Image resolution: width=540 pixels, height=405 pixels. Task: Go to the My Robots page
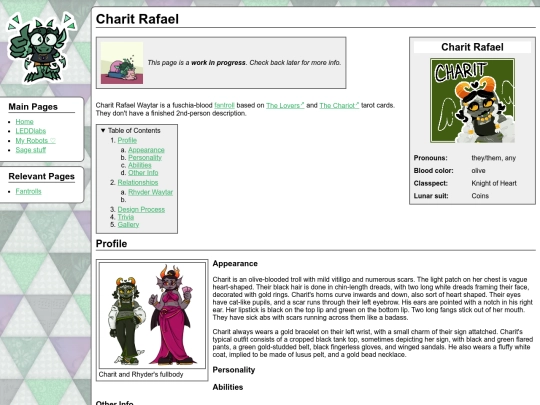coord(35,141)
